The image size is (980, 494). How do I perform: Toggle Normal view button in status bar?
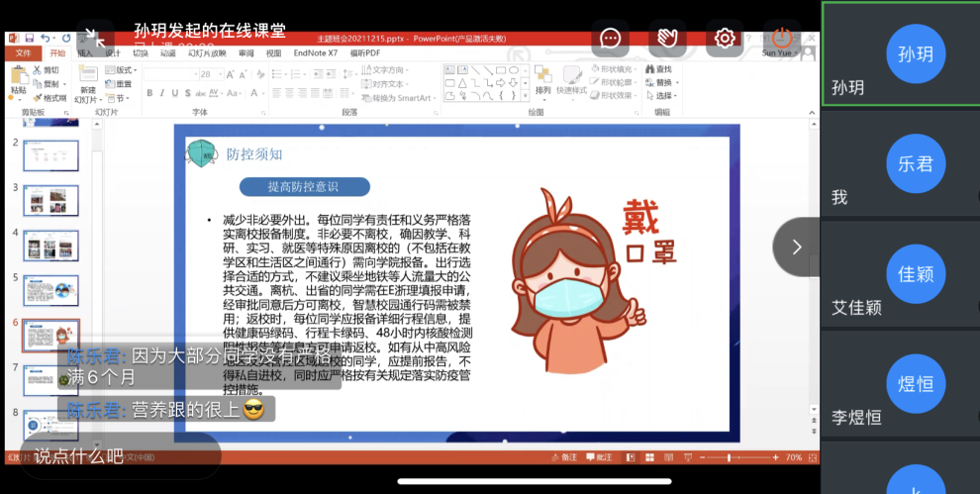631,457
